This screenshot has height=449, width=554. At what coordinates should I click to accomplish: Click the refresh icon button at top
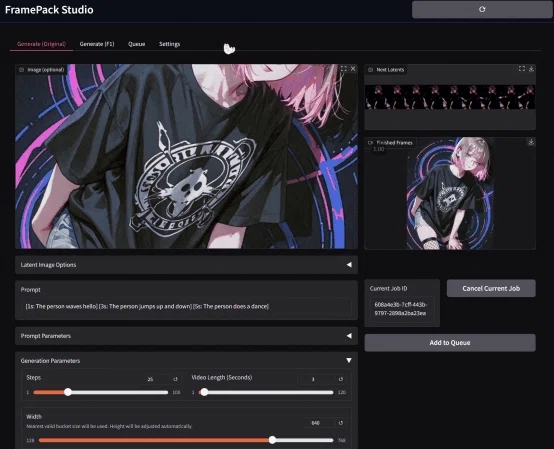[x=482, y=10]
